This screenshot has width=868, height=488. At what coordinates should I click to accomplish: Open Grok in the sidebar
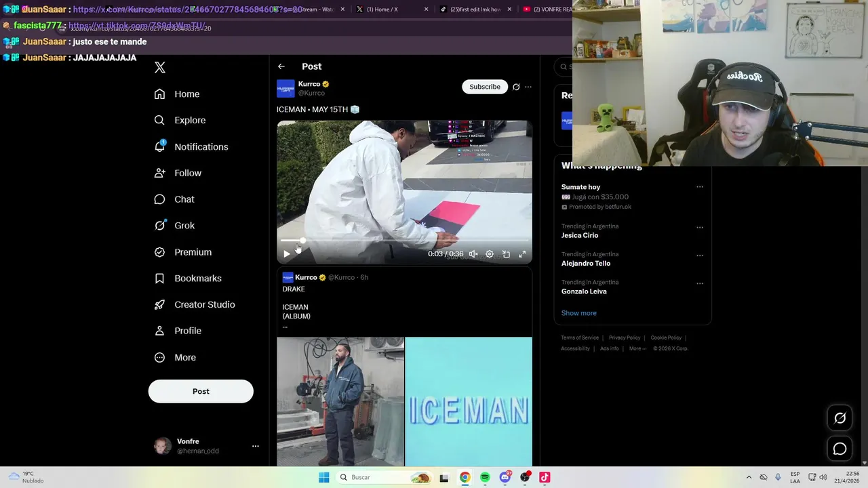tap(174, 226)
